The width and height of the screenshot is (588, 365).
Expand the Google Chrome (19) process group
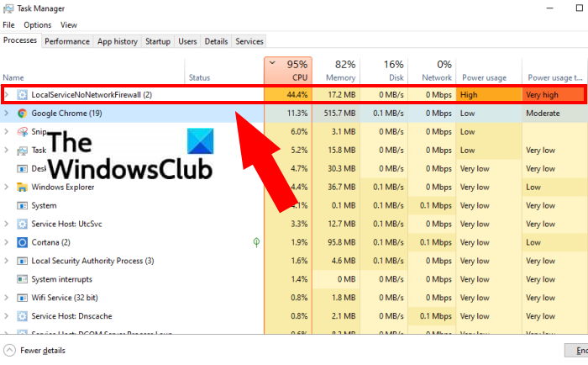click(x=6, y=113)
